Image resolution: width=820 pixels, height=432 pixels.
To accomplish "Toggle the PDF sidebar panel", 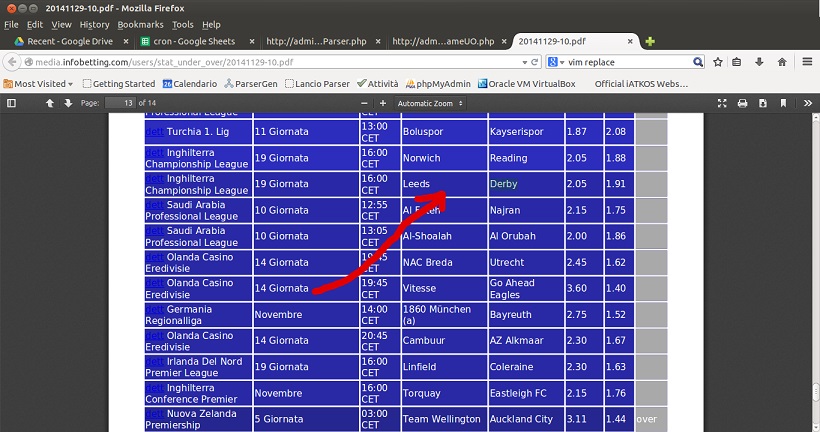I will 11,103.
